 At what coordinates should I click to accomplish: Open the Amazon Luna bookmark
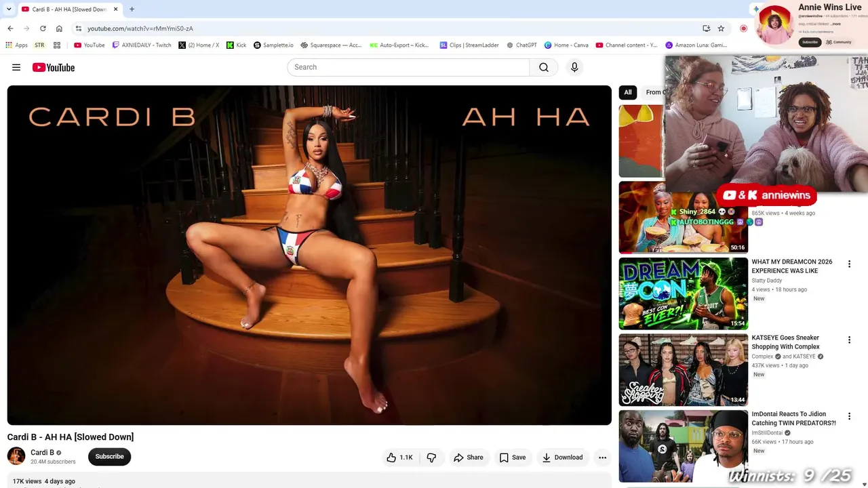pyautogui.click(x=696, y=45)
